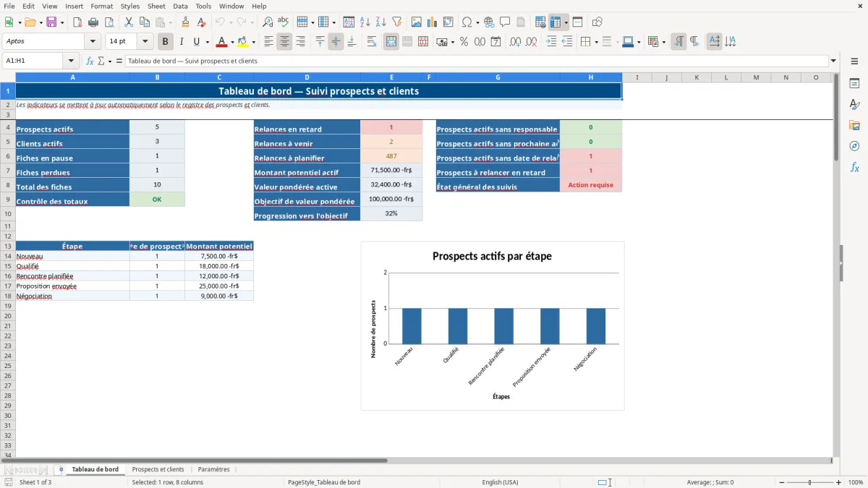
Task: Toggle Bold formatting
Action: tap(166, 42)
